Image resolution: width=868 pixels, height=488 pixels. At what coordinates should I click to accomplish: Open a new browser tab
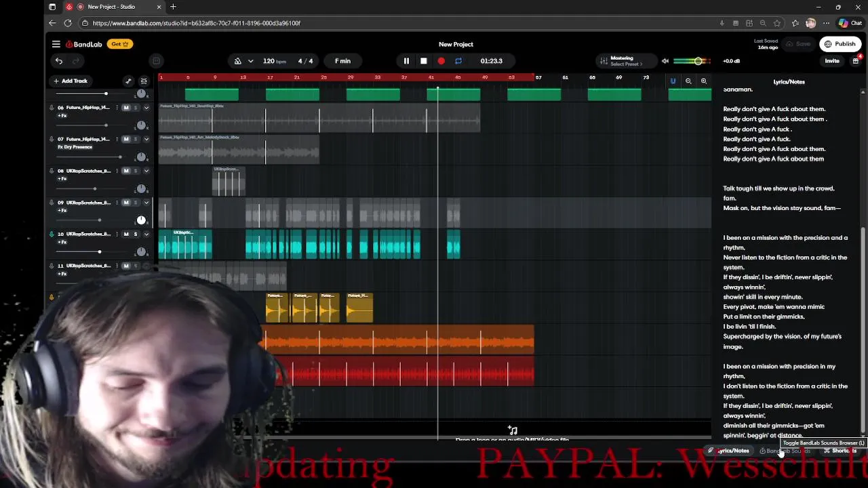click(x=173, y=7)
